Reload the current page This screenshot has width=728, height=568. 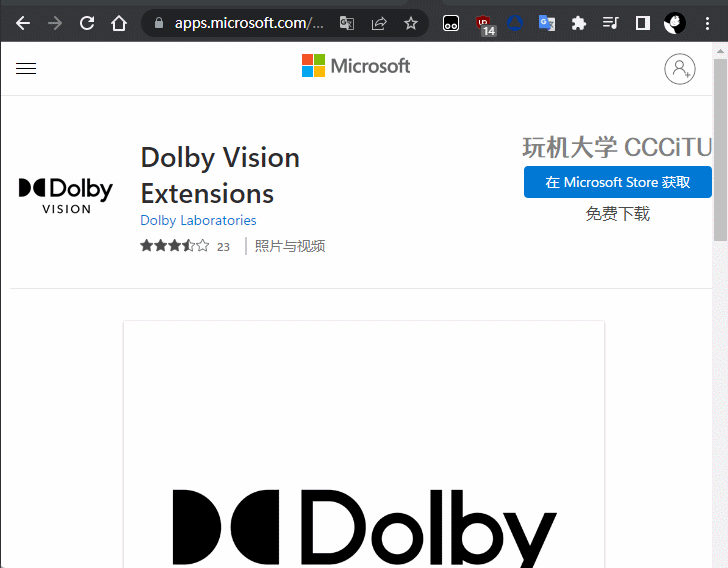click(87, 23)
